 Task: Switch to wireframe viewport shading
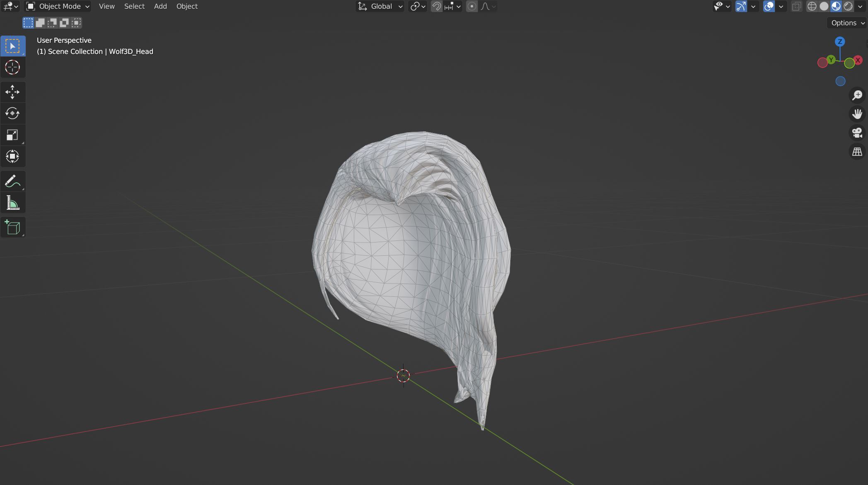(x=812, y=6)
